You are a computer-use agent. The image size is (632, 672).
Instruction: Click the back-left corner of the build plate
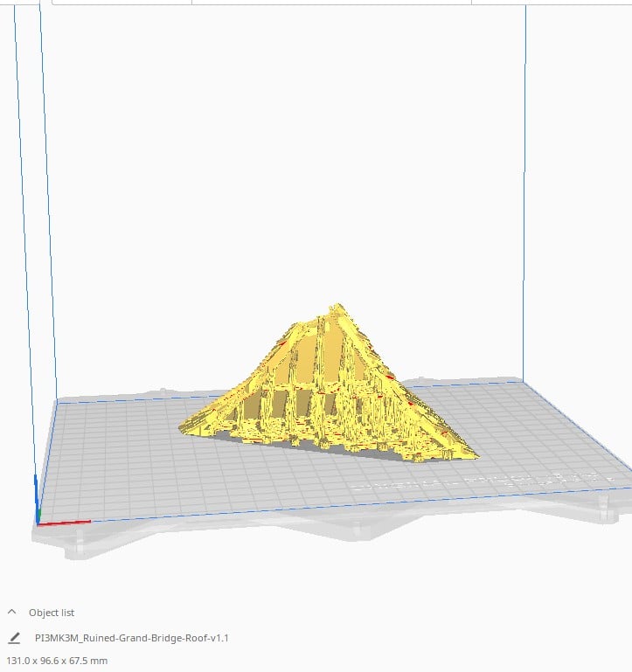coord(58,400)
